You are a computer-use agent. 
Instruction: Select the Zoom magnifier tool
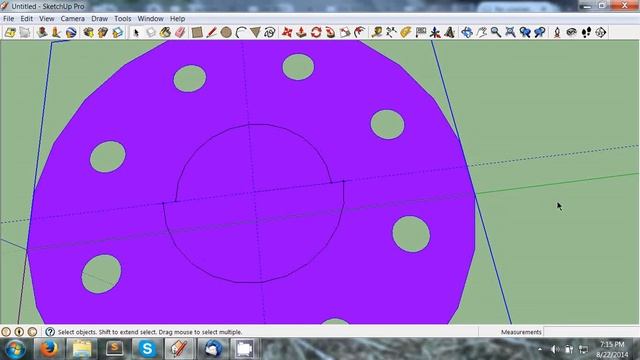pos(496,32)
